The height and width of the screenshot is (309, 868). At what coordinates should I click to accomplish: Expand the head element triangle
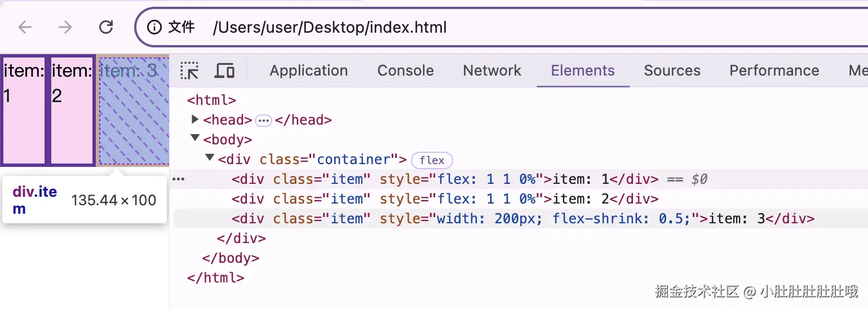(195, 119)
